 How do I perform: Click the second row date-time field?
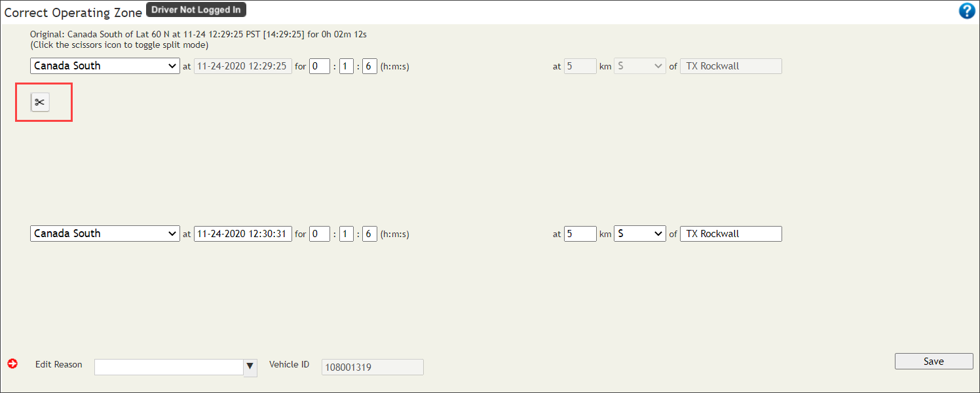[x=243, y=234]
